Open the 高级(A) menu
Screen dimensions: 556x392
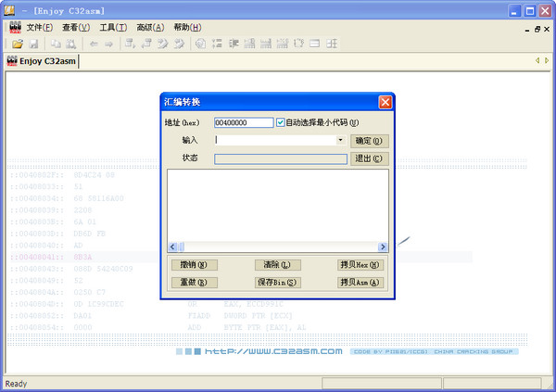pyautogui.click(x=150, y=27)
